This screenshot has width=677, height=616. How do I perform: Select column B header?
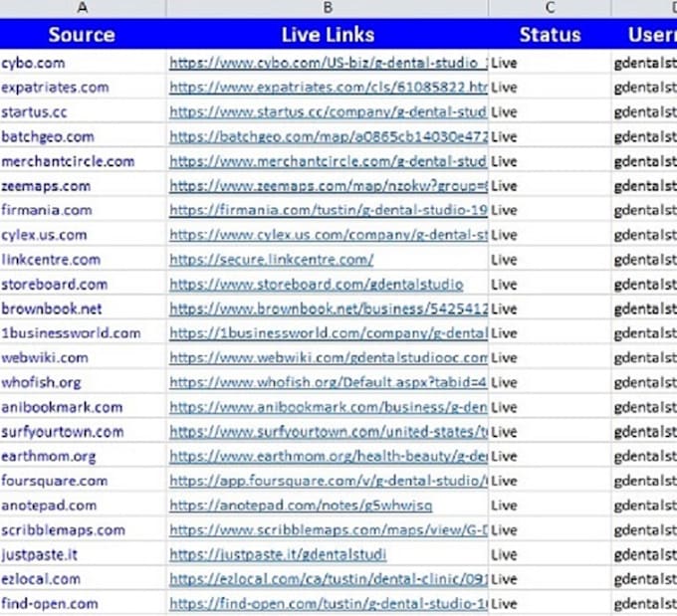(x=328, y=8)
